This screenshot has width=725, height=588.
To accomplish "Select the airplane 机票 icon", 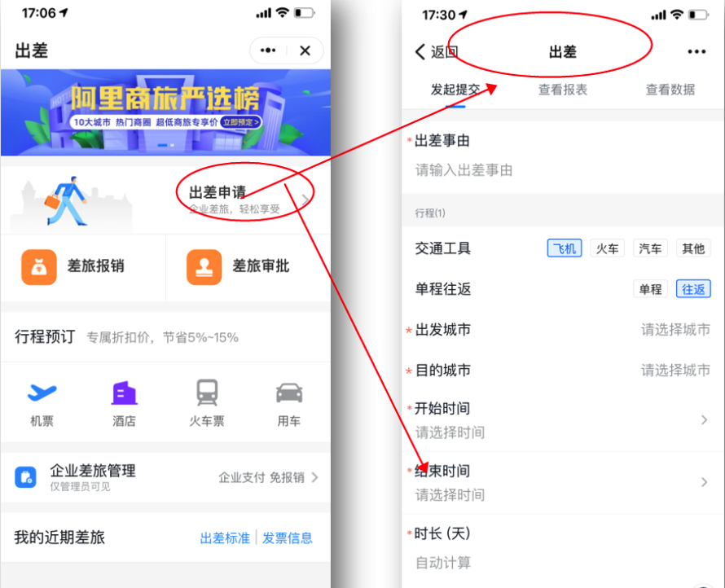I will pos(42,393).
